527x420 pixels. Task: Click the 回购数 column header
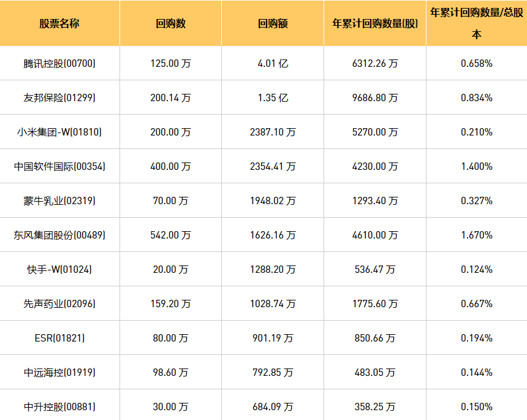pyautogui.click(x=170, y=24)
